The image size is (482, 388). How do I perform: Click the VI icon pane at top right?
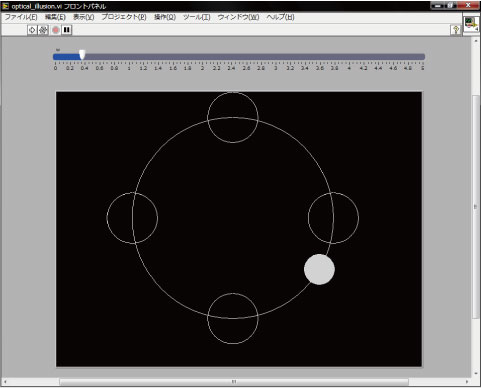(x=471, y=23)
